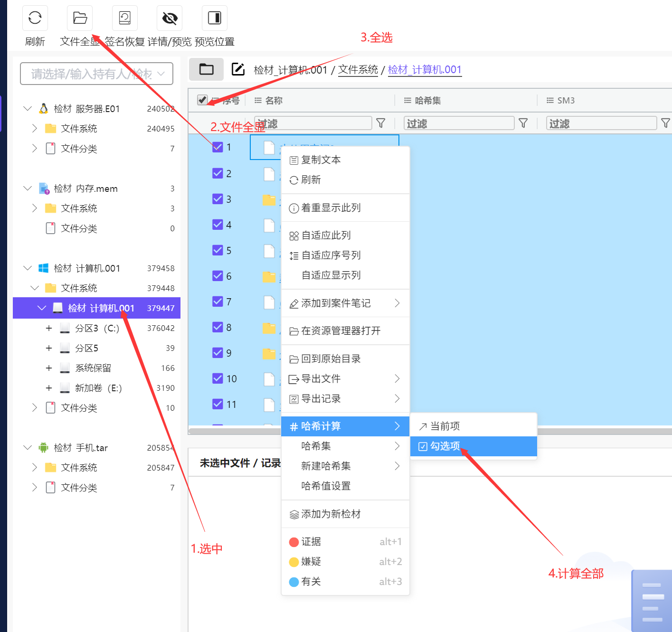Click the 刷新 refresh toolbar icon
This screenshot has height=632, width=672.
[35, 18]
